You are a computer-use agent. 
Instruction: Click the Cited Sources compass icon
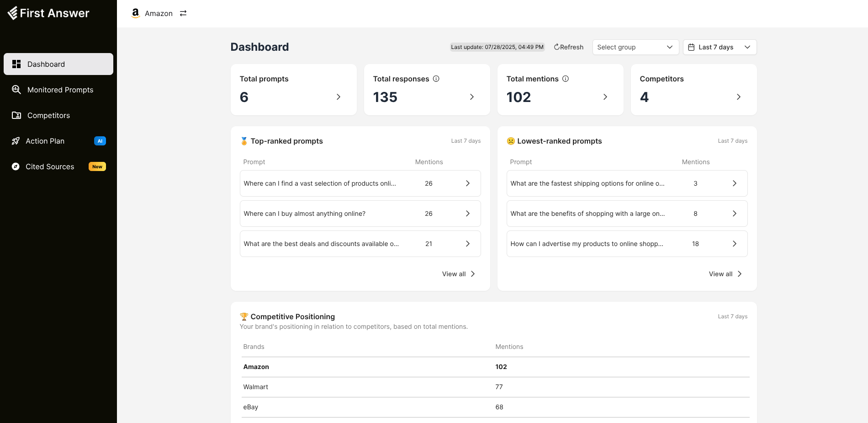click(16, 166)
